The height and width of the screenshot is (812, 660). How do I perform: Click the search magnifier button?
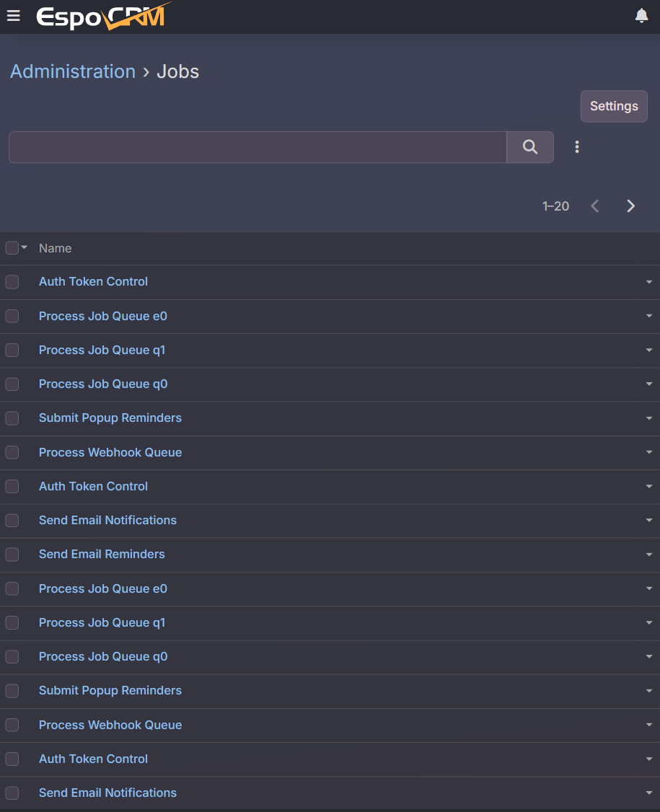(530, 147)
